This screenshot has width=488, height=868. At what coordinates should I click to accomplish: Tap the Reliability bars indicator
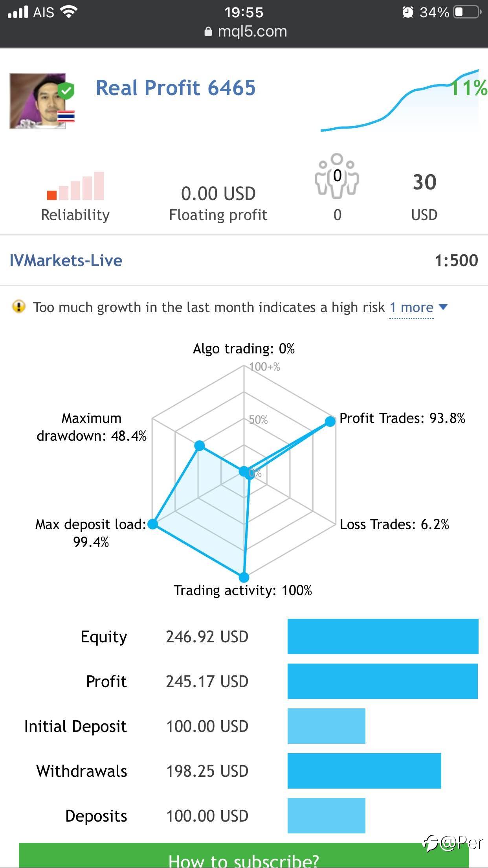[75, 186]
